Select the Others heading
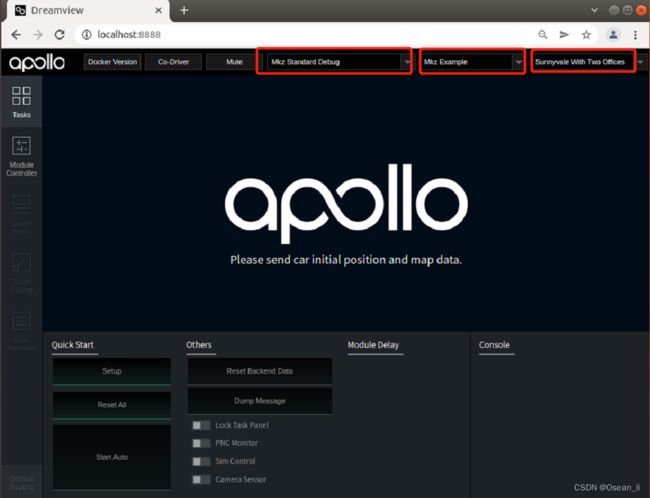The image size is (650, 498). coord(199,345)
